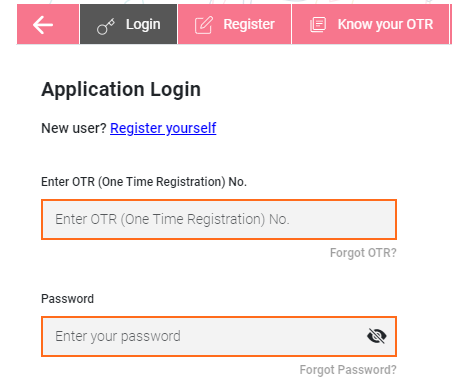Focus the password input field
Viewport: 452px width, 387px height.
click(x=219, y=336)
